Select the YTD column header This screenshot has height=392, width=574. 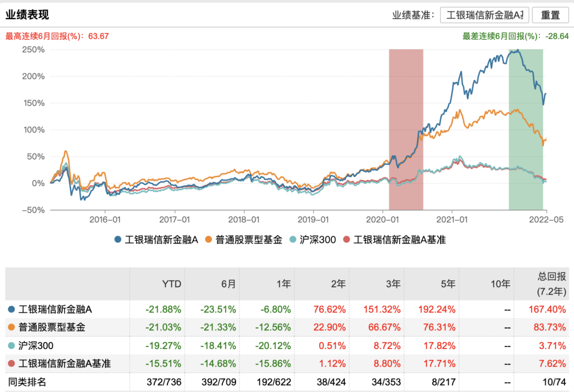pyautogui.click(x=172, y=284)
